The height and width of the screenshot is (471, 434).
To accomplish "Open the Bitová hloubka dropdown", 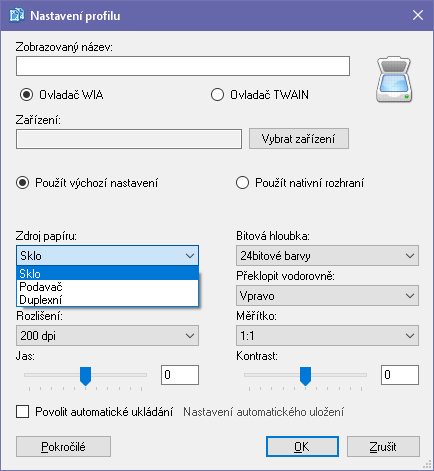I will tap(327, 256).
